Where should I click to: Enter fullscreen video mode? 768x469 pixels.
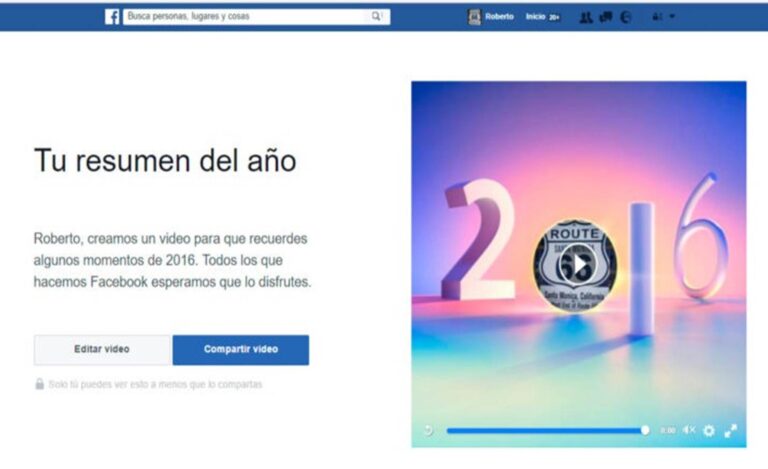click(731, 430)
